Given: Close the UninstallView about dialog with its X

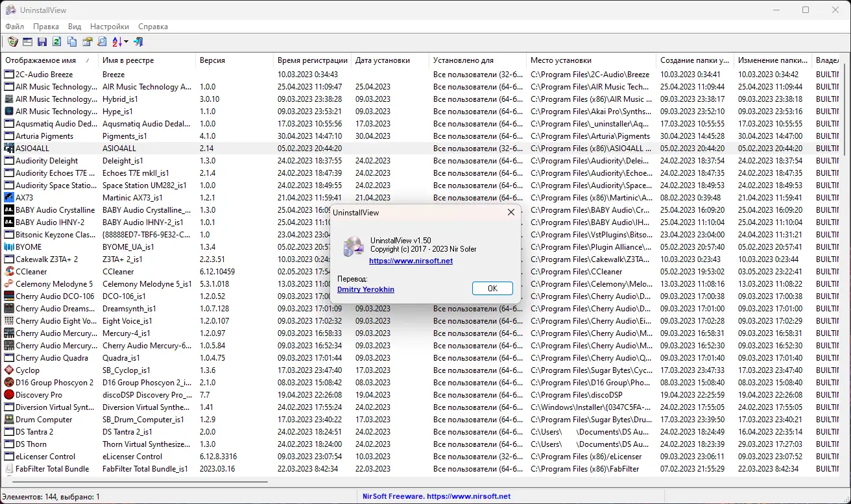Looking at the screenshot, I should 510,212.
